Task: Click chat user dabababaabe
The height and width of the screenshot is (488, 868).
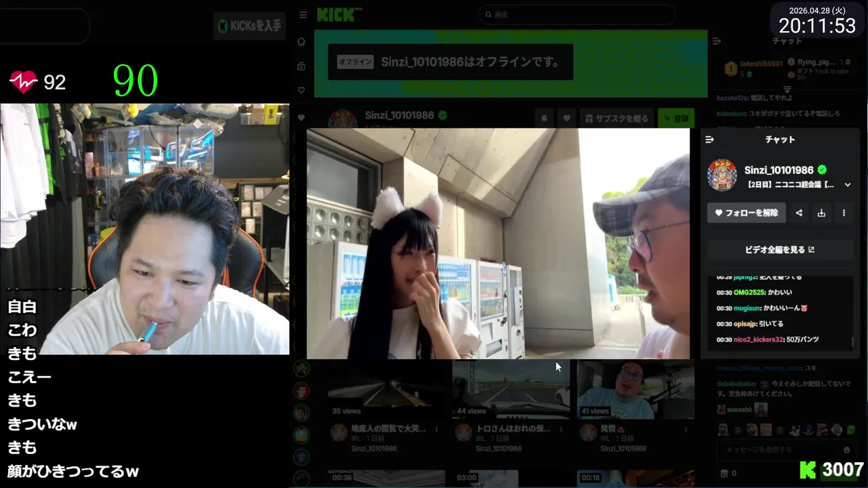Action: [735, 383]
